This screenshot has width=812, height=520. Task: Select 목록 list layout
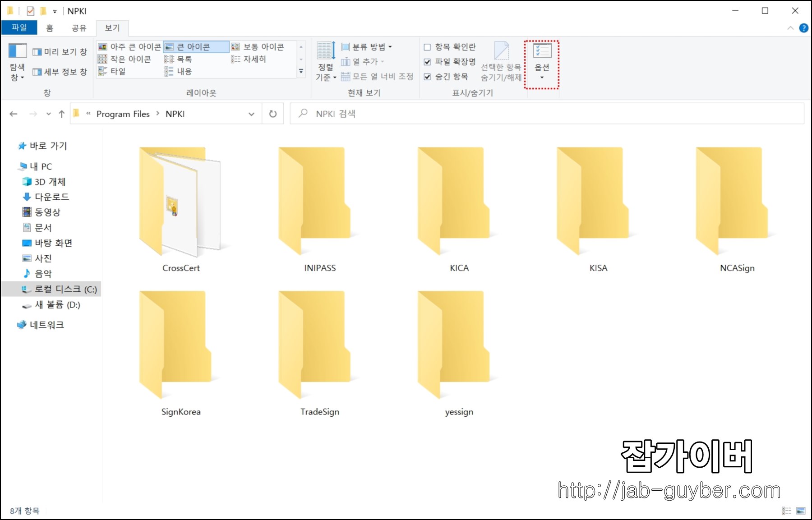pyautogui.click(x=178, y=59)
